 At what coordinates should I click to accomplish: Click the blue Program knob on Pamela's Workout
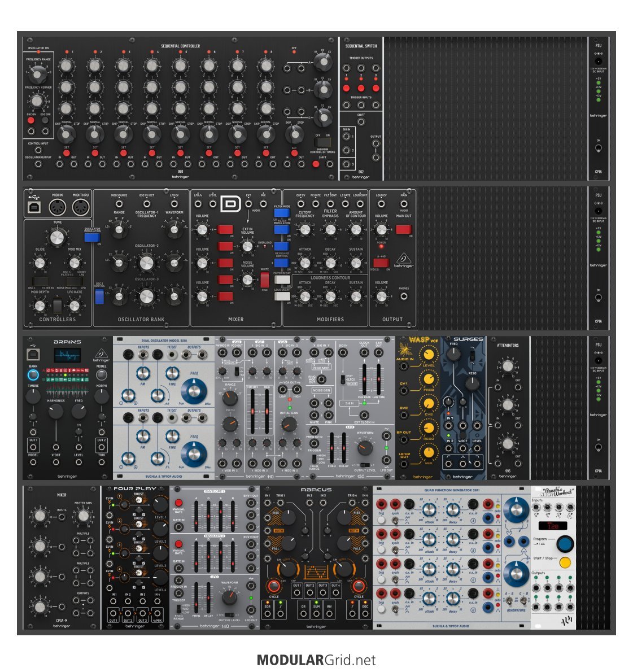[565, 543]
